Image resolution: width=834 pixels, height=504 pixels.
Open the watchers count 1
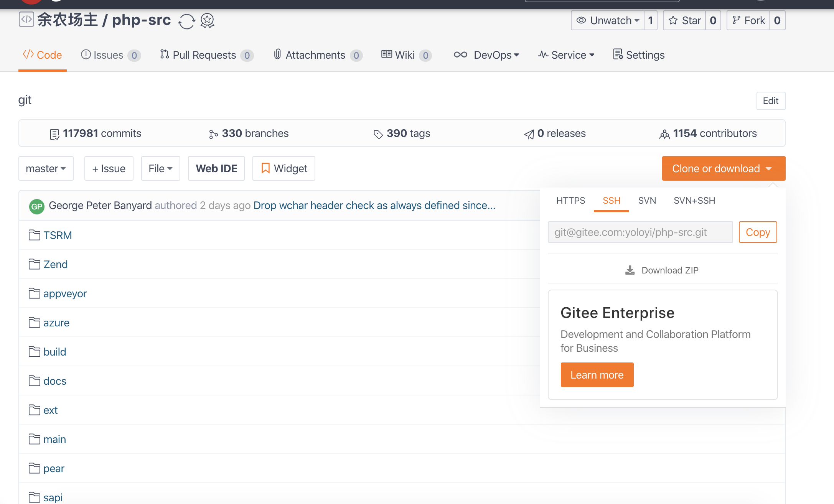tap(651, 20)
